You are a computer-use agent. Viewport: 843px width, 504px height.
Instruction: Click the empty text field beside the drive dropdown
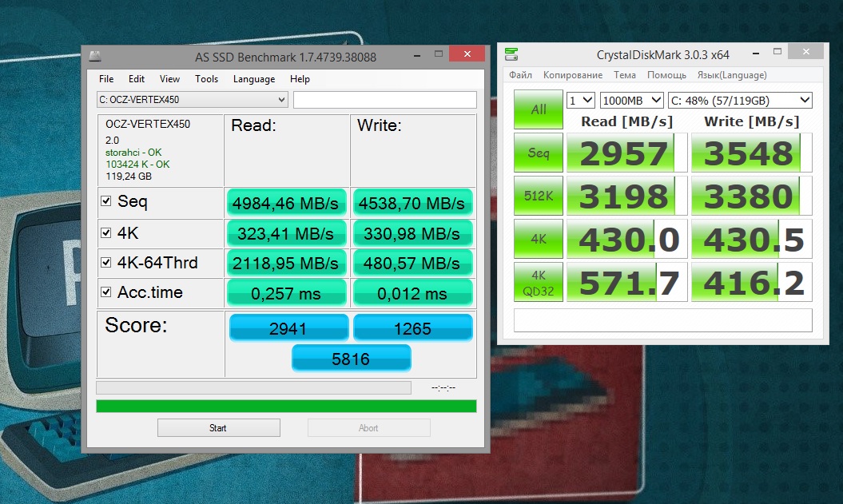point(385,99)
